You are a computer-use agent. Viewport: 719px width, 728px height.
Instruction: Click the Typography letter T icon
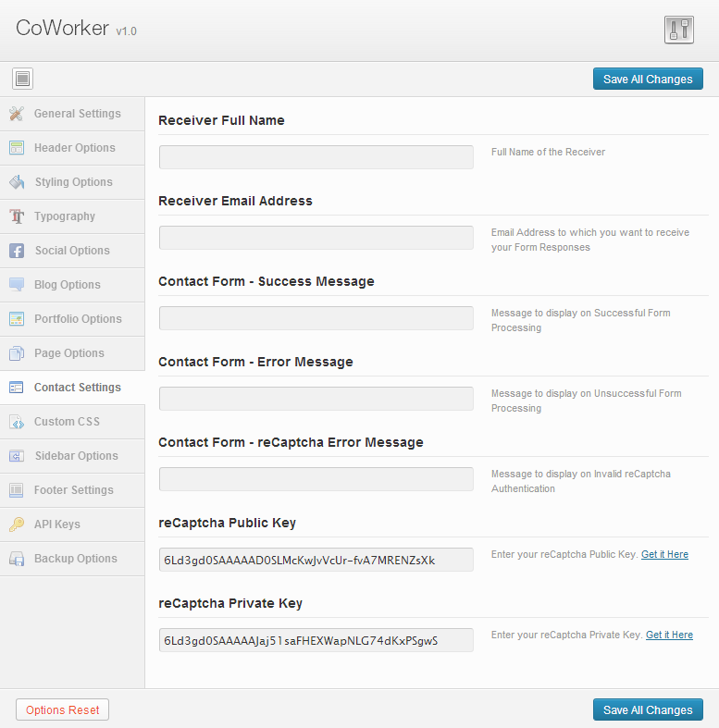coord(17,216)
